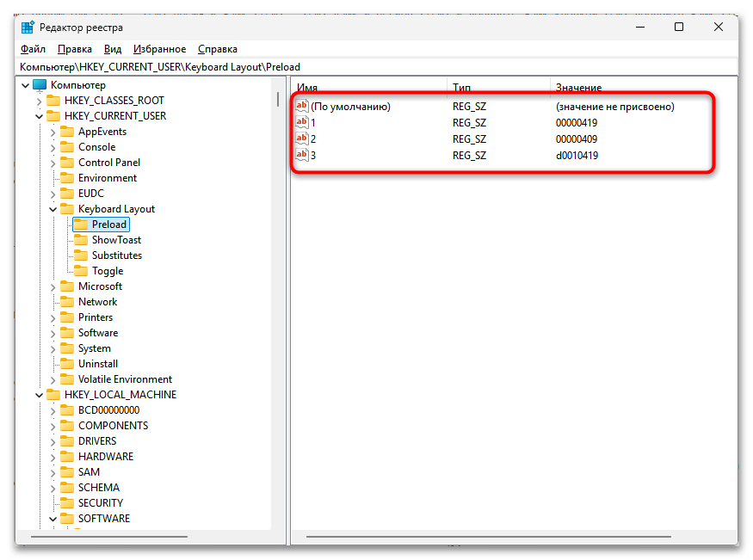
Task: Select the Toggle folder icon
Action: (81, 271)
